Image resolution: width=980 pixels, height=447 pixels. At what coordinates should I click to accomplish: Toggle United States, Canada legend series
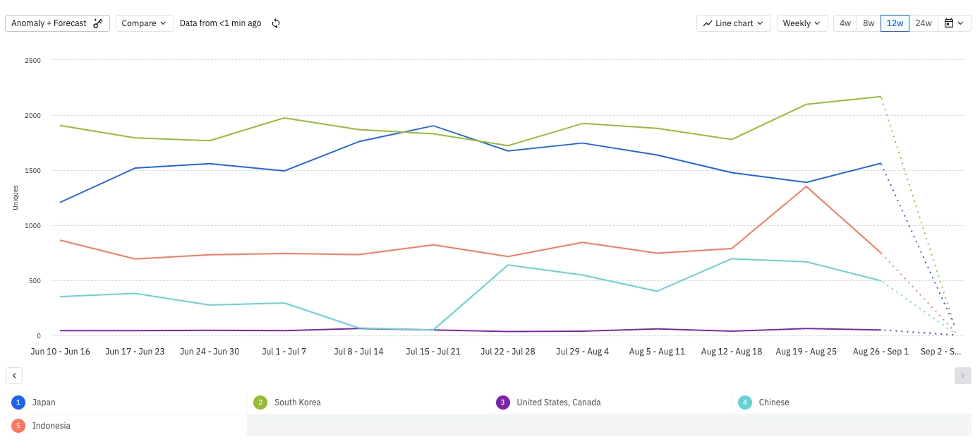tap(558, 403)
